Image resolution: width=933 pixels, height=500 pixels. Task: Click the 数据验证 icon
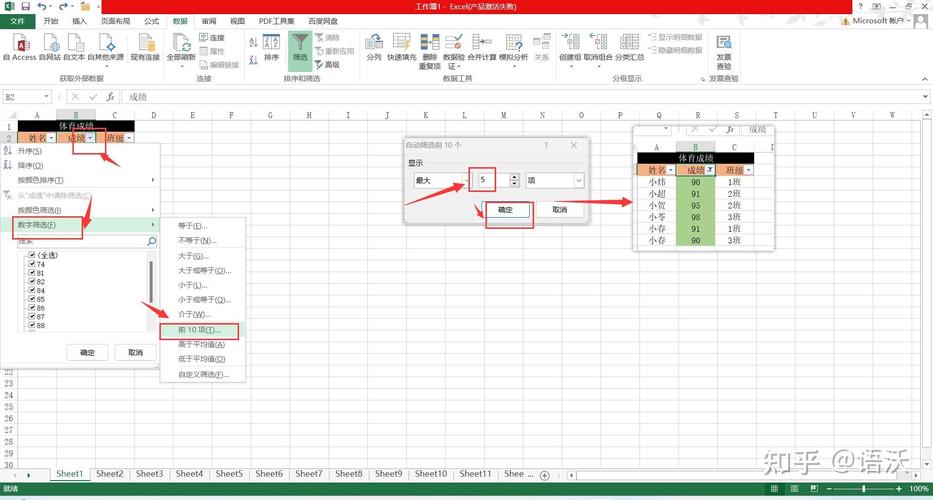tap(454, 51)
